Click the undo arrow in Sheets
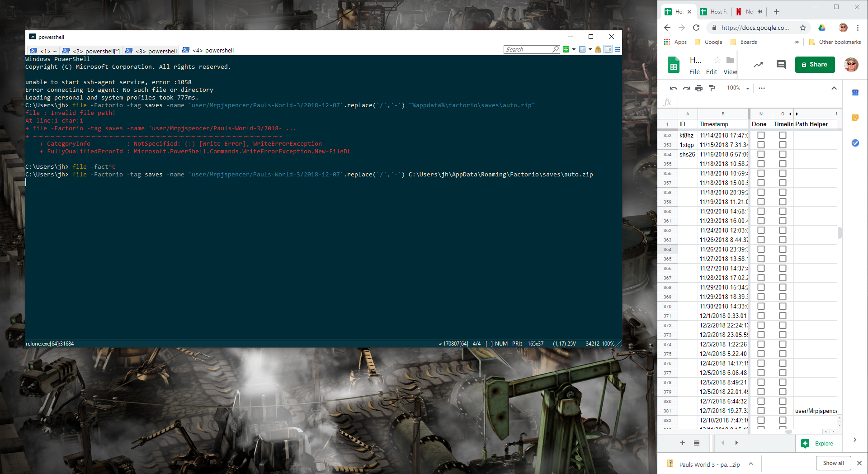 click(x=673, y=88)
